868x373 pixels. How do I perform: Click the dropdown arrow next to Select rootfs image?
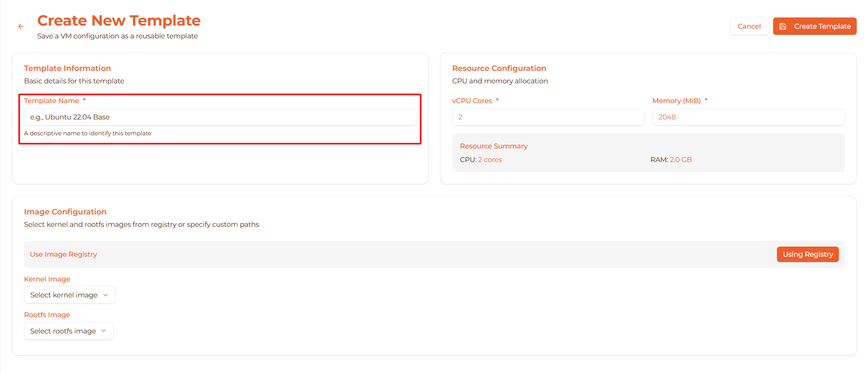103,331
